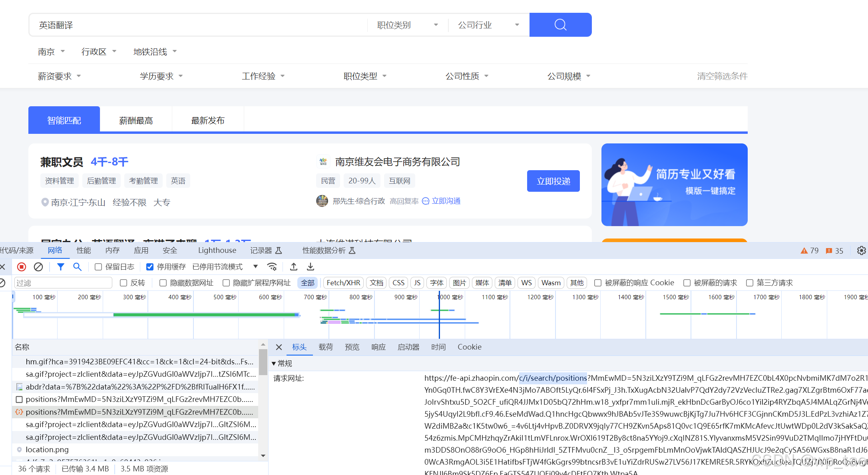Switch to the 响应 tab
This screenshot has height=475, width=868.
pyautogui.click(x=378, y=347)
